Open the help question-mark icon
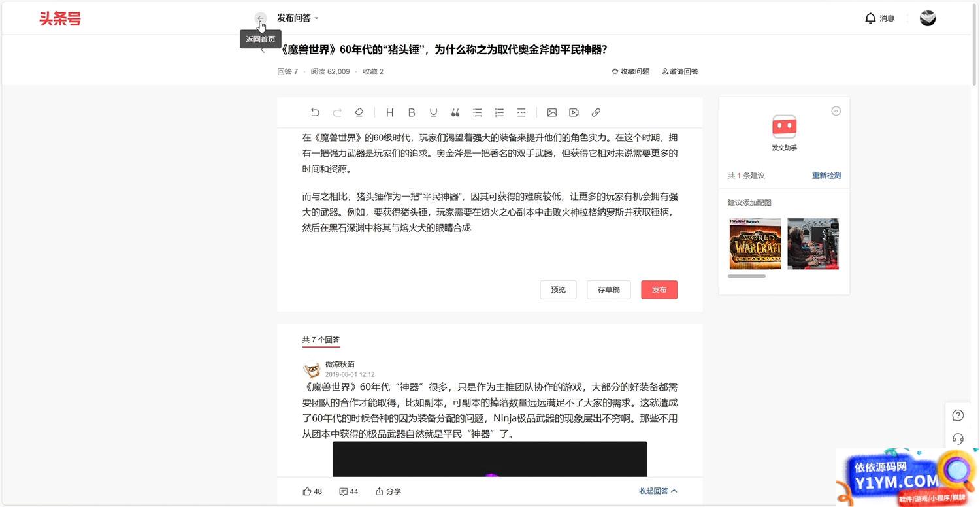 (x=958, y=416)
